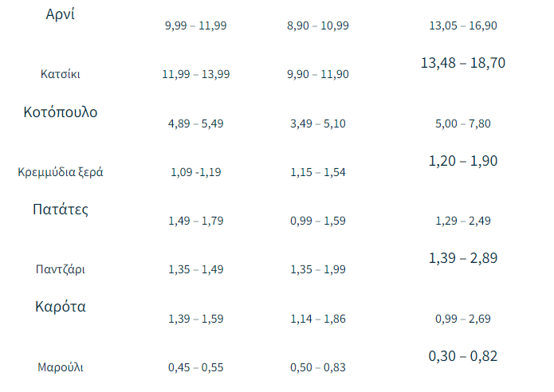Click the Μαρούλι product label
The image size is (554, 392).
click(61, 367)
